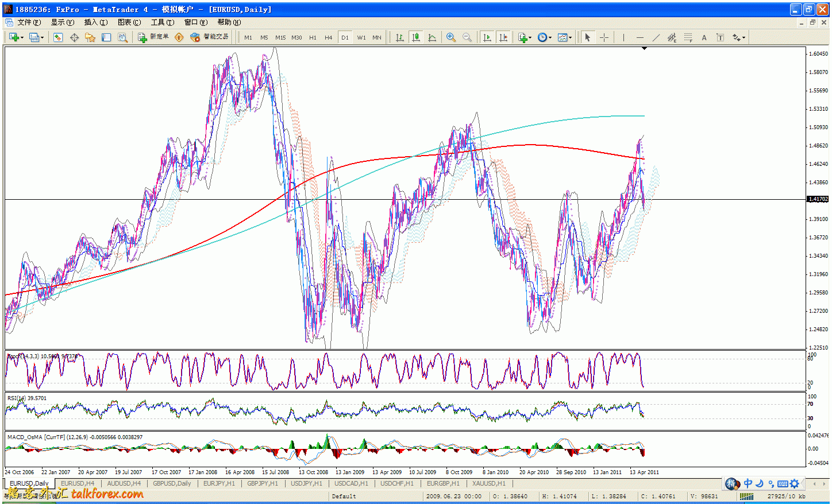This screenshot has height=504, width=832.
Task: Open the 插入(I) Insert menu
Action: pos(96,22)
